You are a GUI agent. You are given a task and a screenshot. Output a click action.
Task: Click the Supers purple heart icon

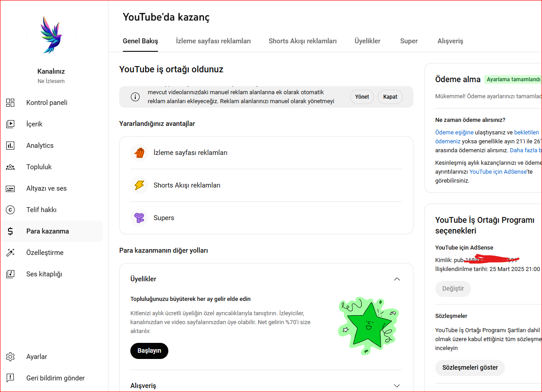click(139, 218)
